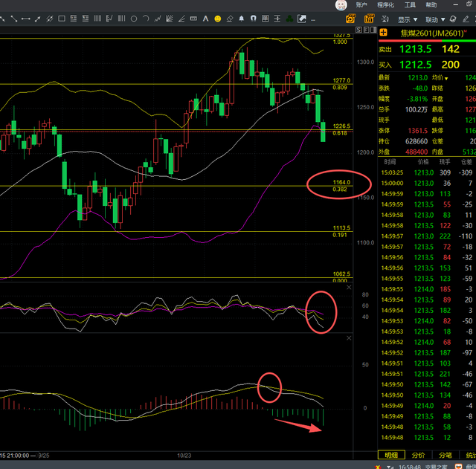476x469 pixels.
Task: Select the horizontal line drawing tool
Action: pyautogui.click(x=26, y=19)
